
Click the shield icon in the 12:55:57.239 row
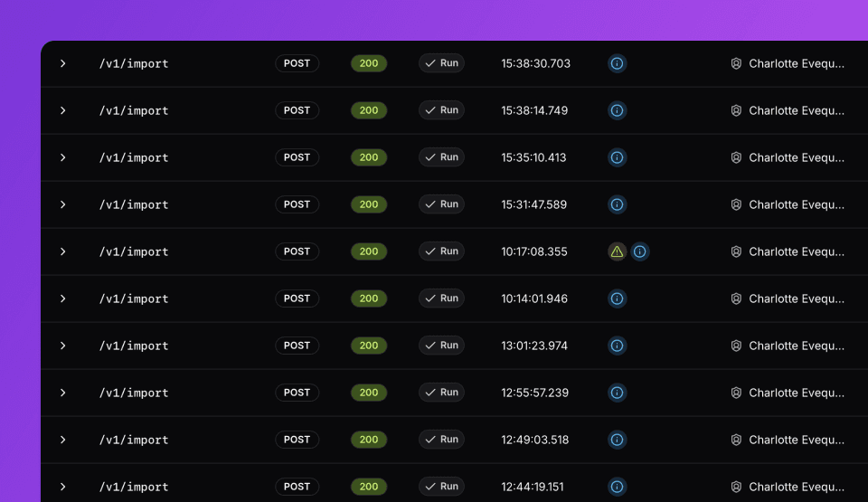coord(736,393)
